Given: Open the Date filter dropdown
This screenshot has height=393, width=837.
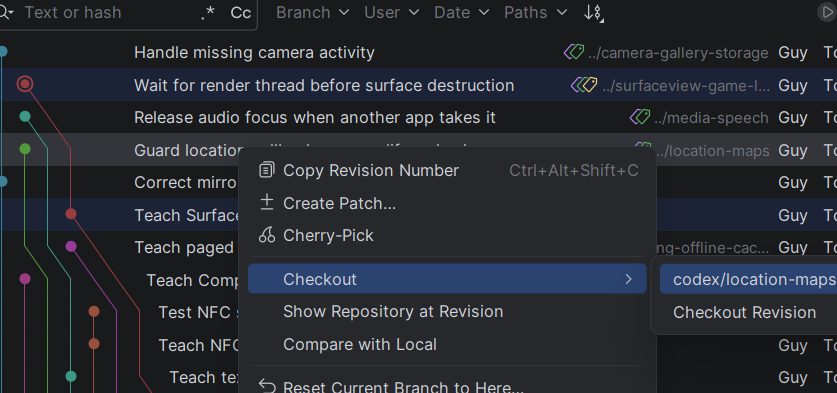Looking at the screenshot, I should click(x=461, y=12).
